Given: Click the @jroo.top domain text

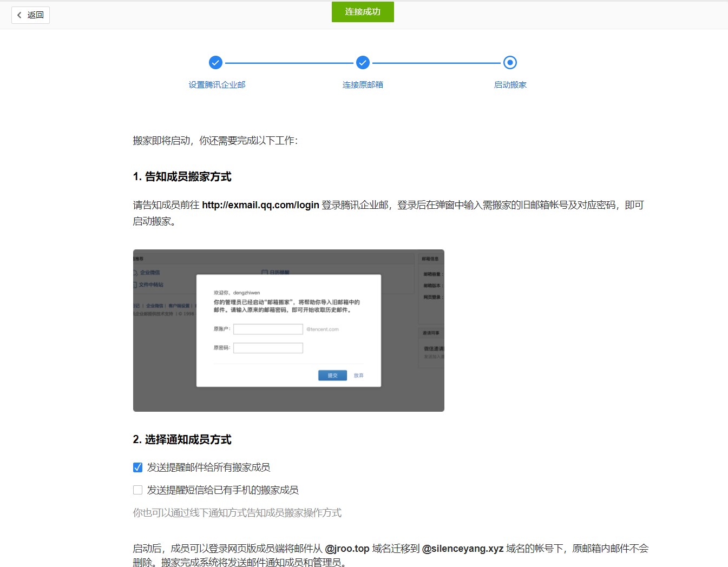Looking at the screenshot, I should 347,549.
